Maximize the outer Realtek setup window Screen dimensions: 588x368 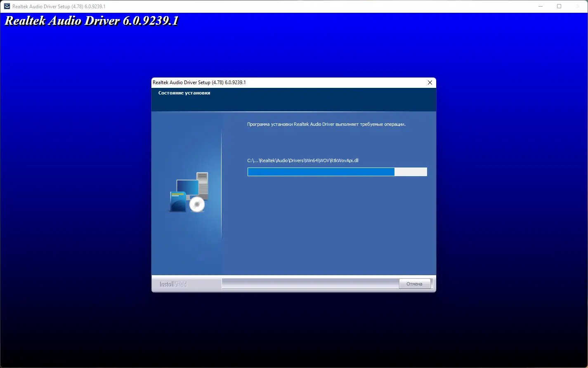pos(559,6)
